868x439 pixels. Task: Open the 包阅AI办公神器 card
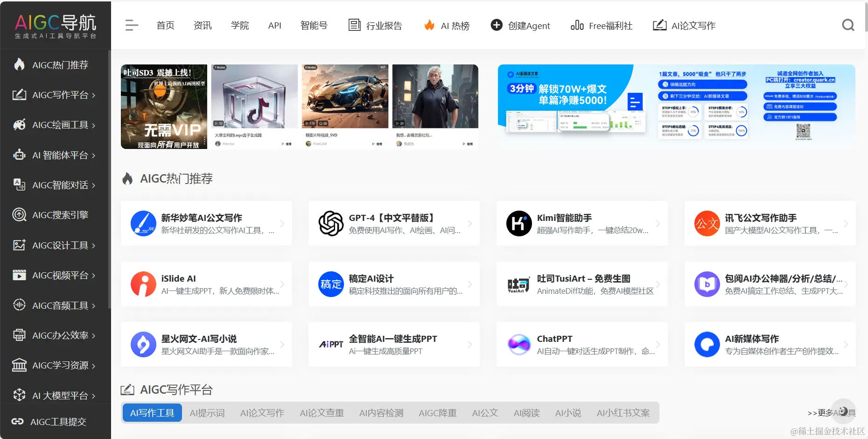[x=770, y=284]
